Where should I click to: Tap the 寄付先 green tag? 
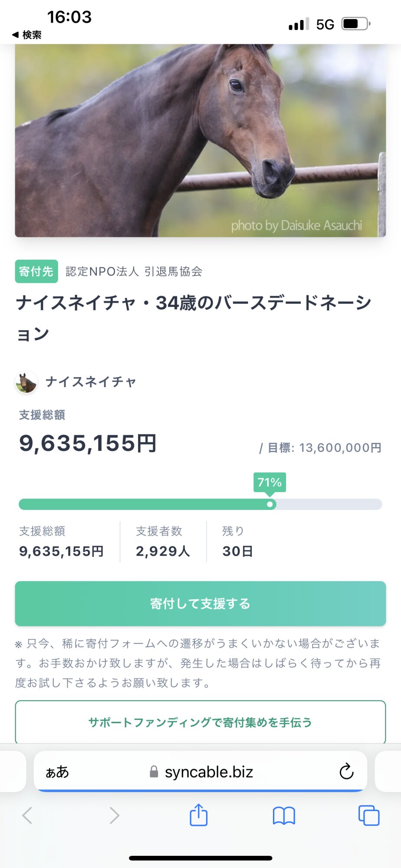click(x=36, y=272)
